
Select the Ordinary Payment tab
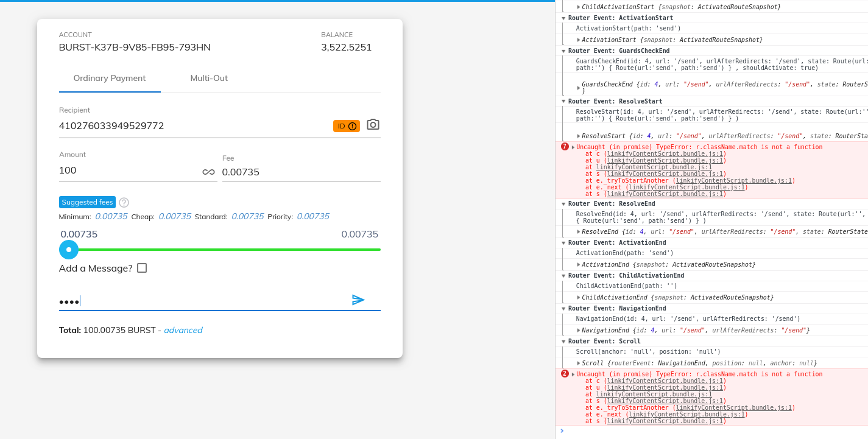tap(110, 78)
